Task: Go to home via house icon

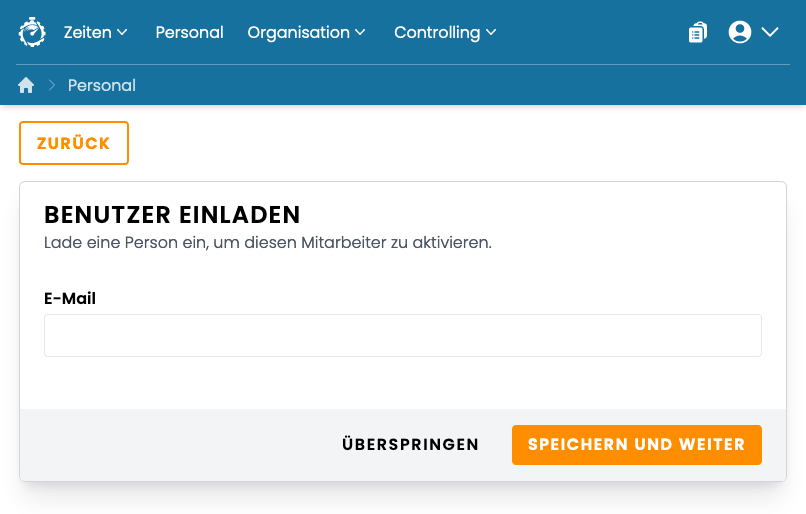Action: point(26,85)
